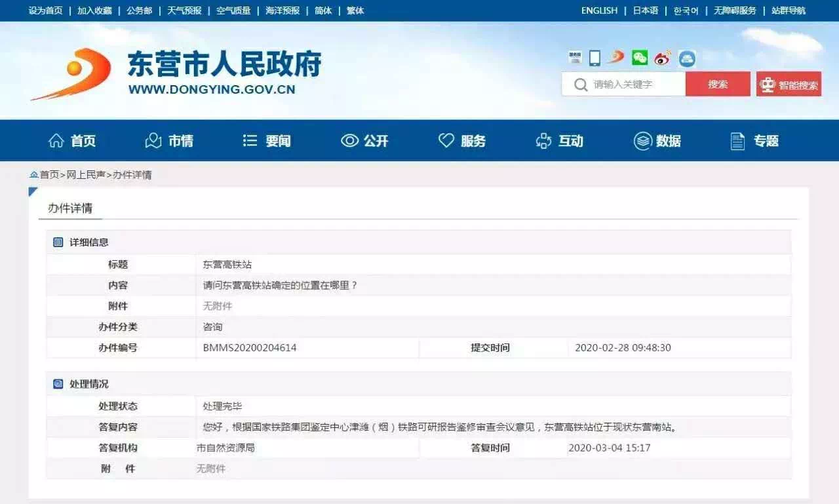The width and height of the screenshot is (839, 504).
Task: Click the Weibo icon in header
Action: coord(663,58)
